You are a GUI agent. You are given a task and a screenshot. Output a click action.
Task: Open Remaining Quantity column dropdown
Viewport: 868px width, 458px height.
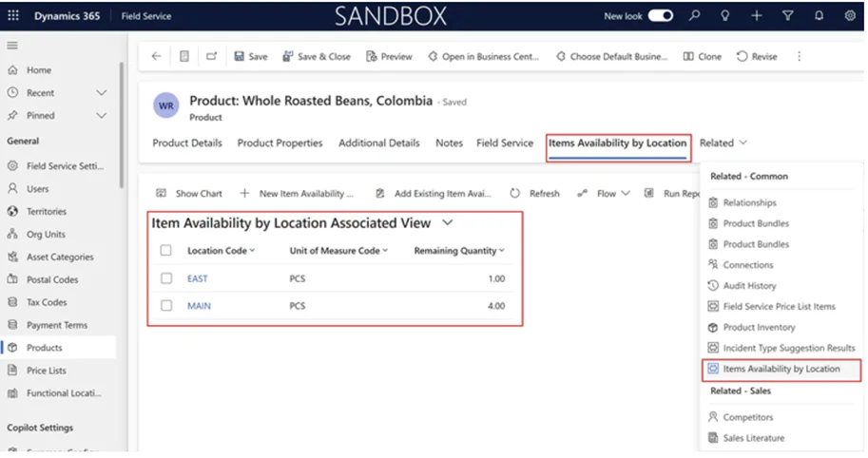pos(502,251)
